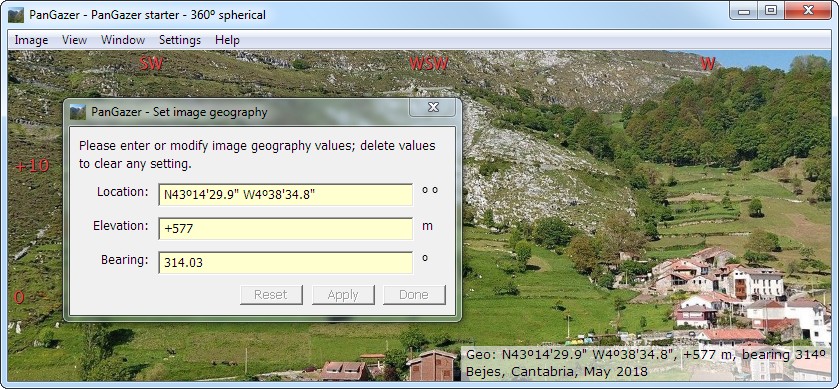839x389 pixels.
Task: Click the Reset button
Action: 271,295
